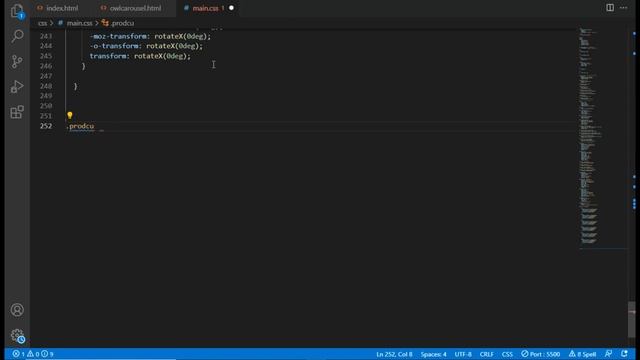The width and height of the screenshot is (640, 360).
Task: Click the unsaved dot on main.css tab
Action: point(231,8)
